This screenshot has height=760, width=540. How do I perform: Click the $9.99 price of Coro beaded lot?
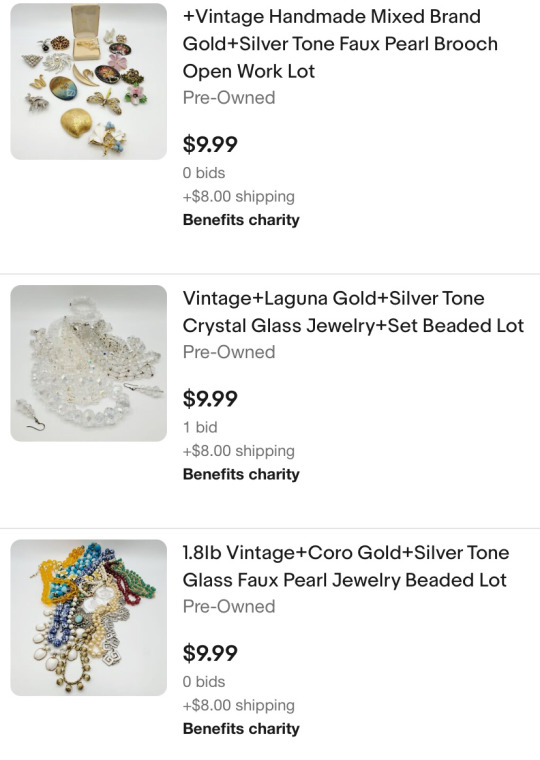click(210, 653)
